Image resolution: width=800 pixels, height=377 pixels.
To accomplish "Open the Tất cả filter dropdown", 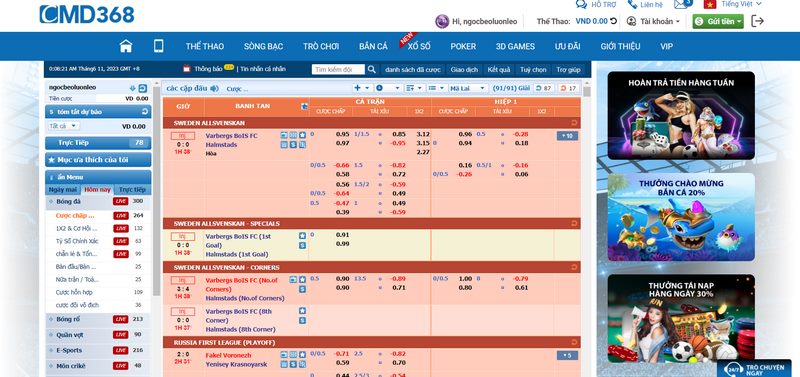I will [64, 125].
